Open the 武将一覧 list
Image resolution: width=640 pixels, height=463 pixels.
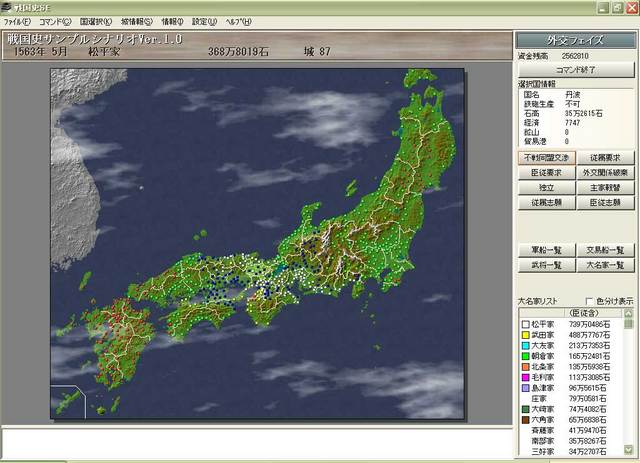(547, 265)
